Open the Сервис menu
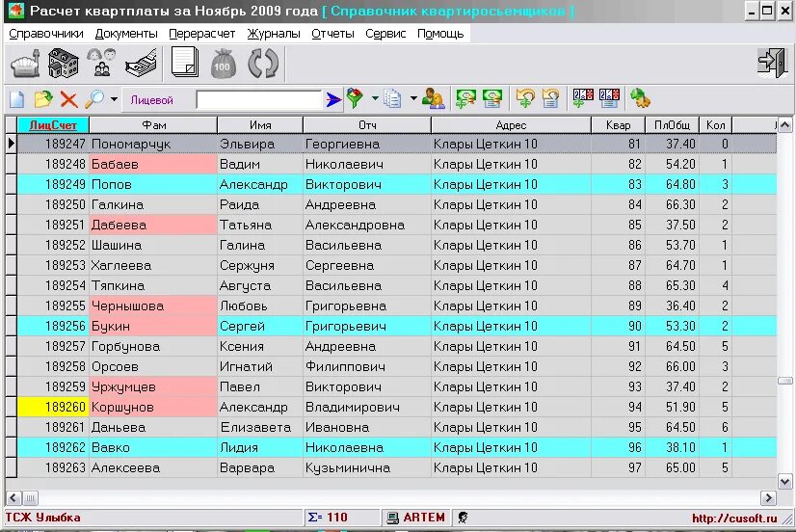 [385, 34]
